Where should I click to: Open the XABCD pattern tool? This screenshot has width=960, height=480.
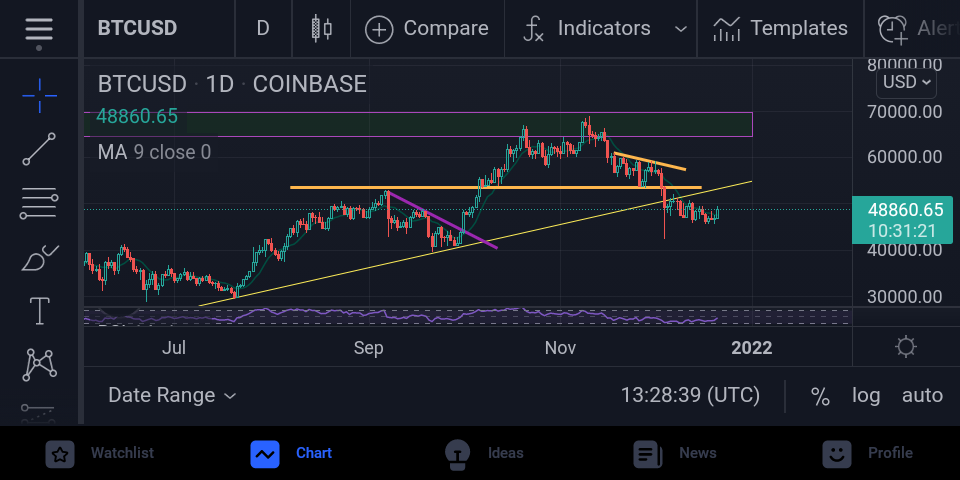click(x=39, y=365)
